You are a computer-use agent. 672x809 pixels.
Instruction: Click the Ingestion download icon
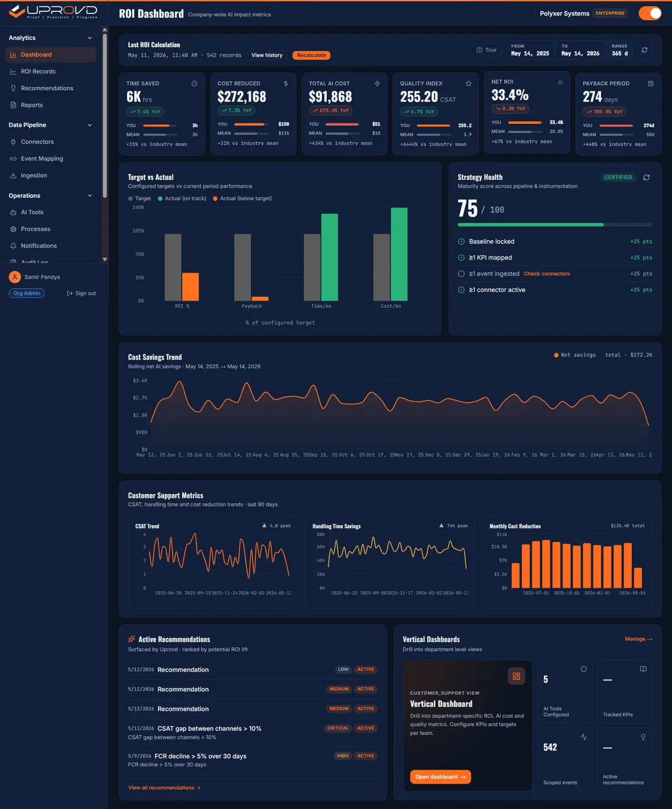pos(13,175)
